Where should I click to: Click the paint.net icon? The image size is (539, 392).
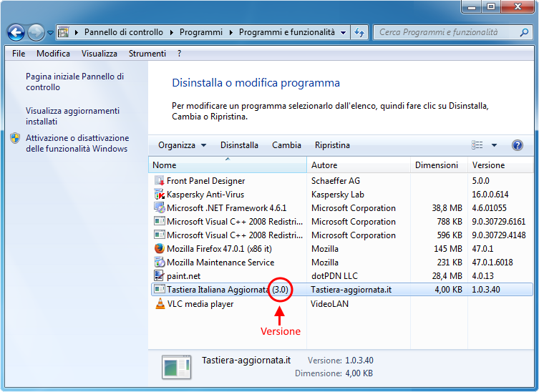[159, 275]
